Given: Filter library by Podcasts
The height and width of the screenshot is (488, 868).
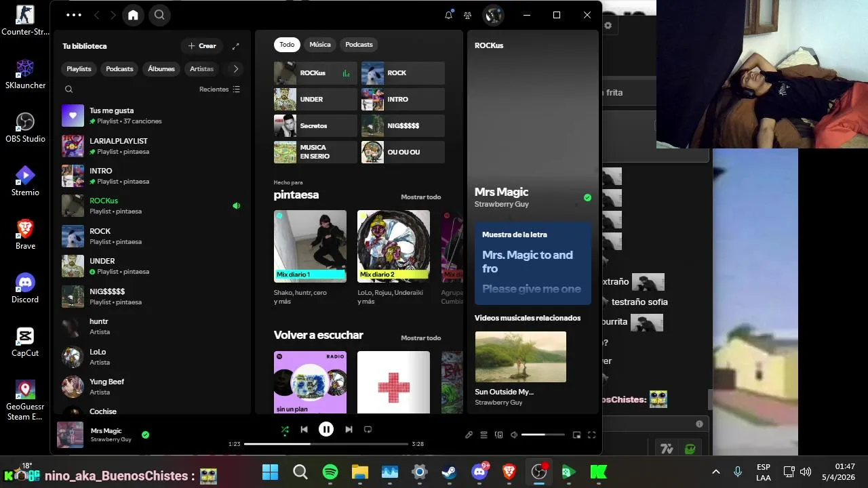Looking at the screenshot, I should coord(119,68).
